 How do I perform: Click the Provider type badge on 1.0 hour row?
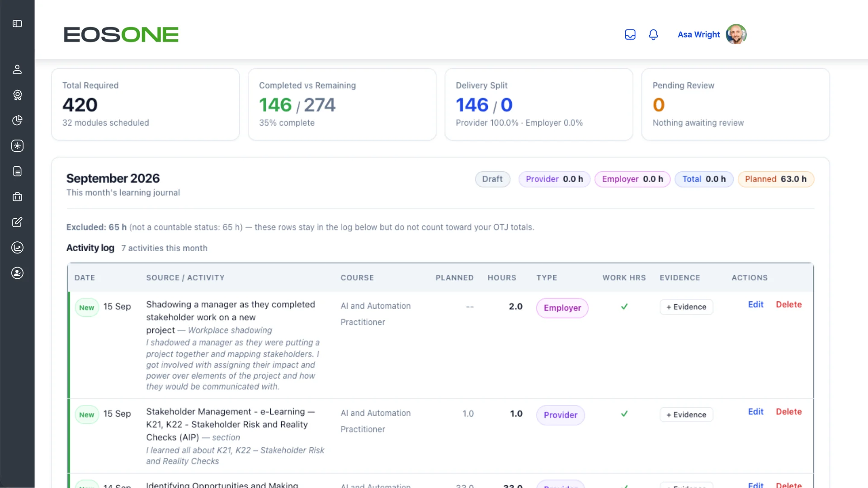(561, 415)
